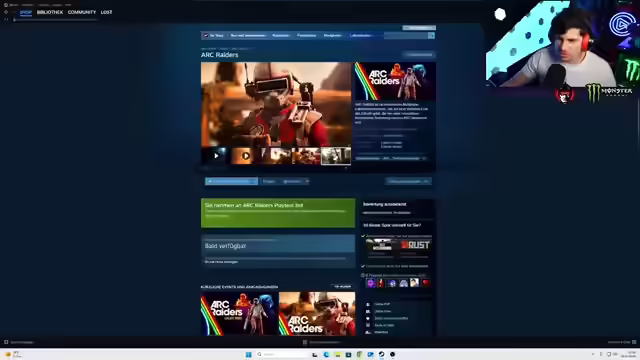Open the COMMUNITY tab
The height and width of the screenshot is (360, 640).
point(82,12)
